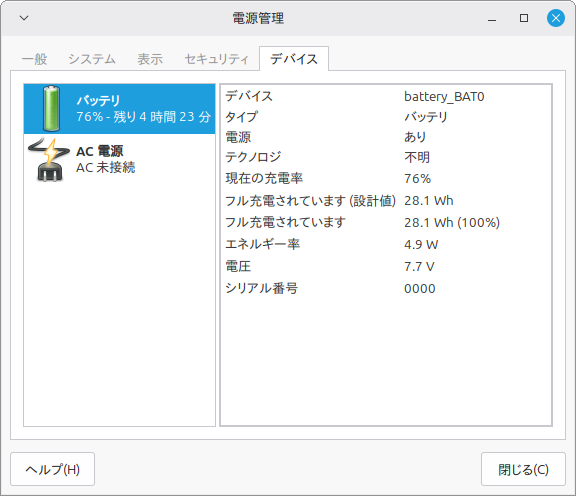This screenshot has height=496, width=576.
Task: Click the battery_BAT0 device value
Action: pyautogui.click(x=444, y=97)
